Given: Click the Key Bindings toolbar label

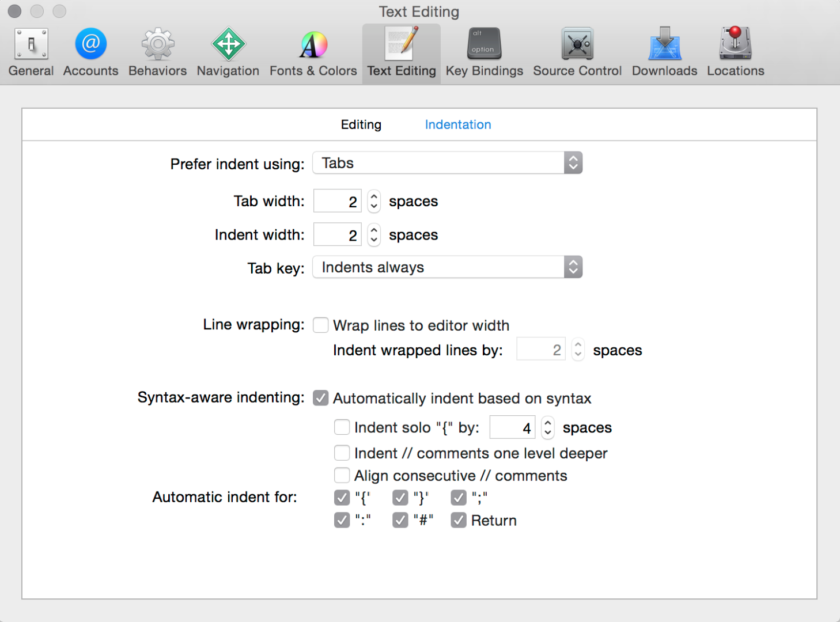Looking at the screenshot, I should [485, 71].
